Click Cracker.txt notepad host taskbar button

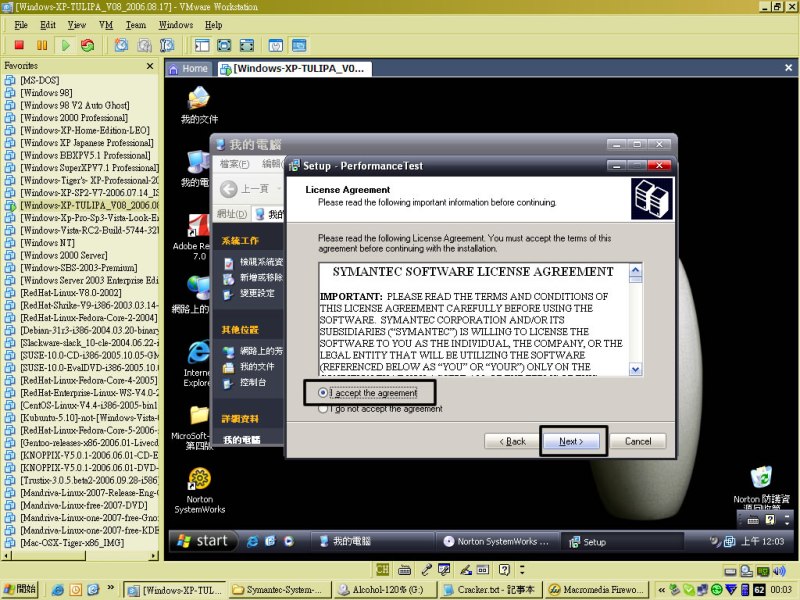(489, 590)
